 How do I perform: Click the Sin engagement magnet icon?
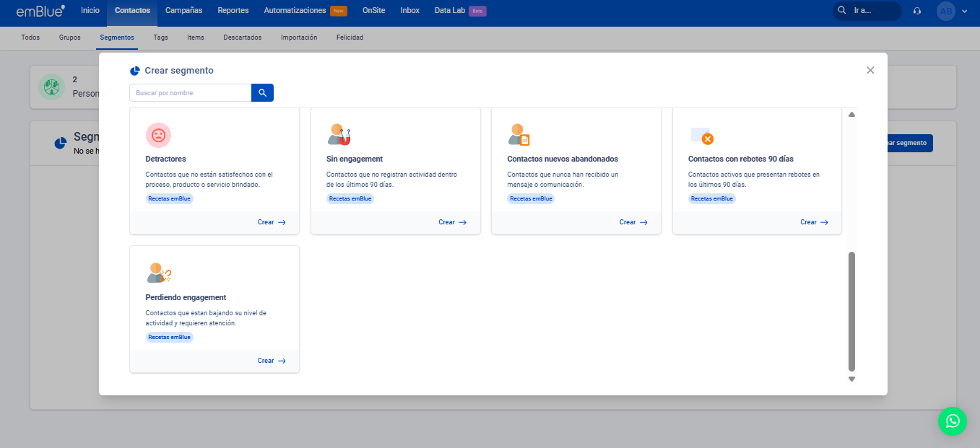point(339,135)
